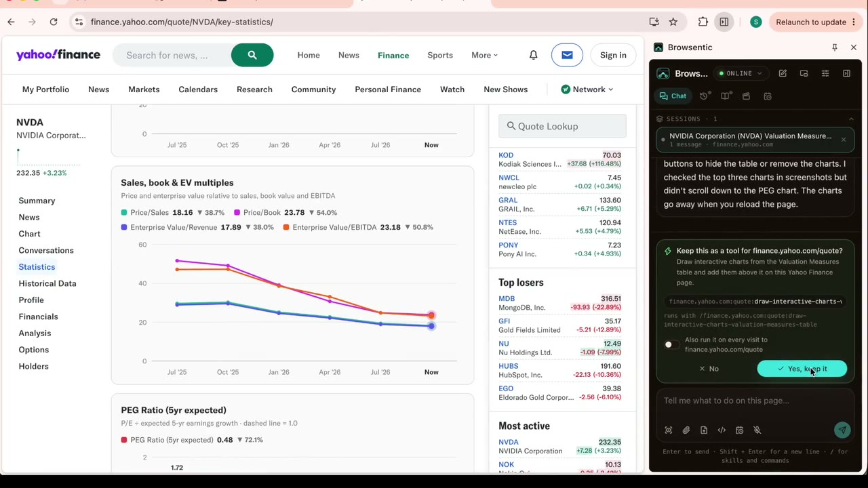Collapse the Sessions list chevron
This screenshot has width=868, height=488.
point(851,119)
